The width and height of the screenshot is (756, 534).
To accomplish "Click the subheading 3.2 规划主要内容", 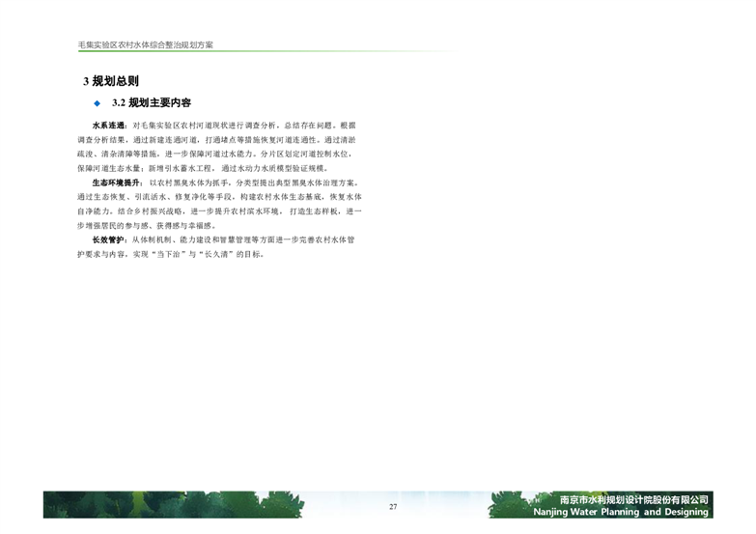I will click(x=152, y=103).
